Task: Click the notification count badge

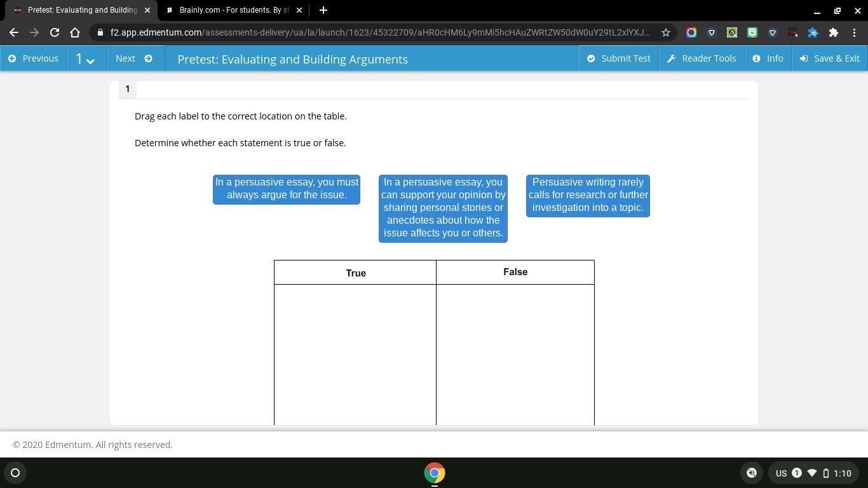Action: (796, 473)
